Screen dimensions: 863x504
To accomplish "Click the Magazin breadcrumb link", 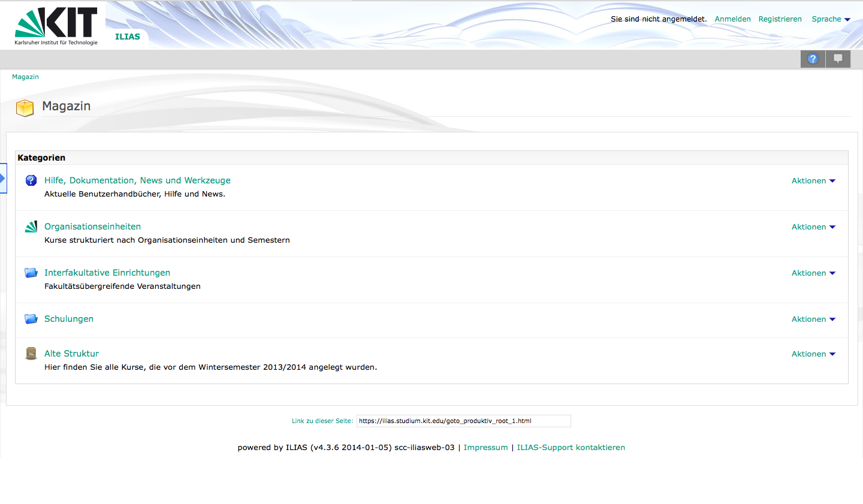I will pyautogui.click(x=25, y=77).
